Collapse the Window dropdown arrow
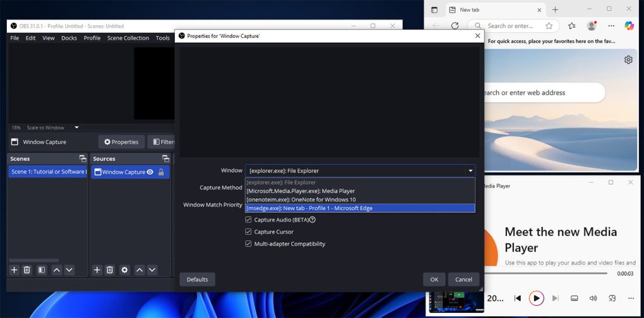This screenshot has width=644, height=318. (x=470, y=171)
